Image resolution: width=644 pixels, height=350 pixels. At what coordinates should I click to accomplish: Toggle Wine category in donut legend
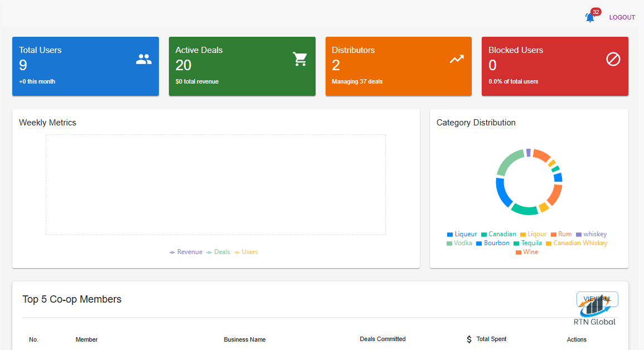tap(527, 252)
